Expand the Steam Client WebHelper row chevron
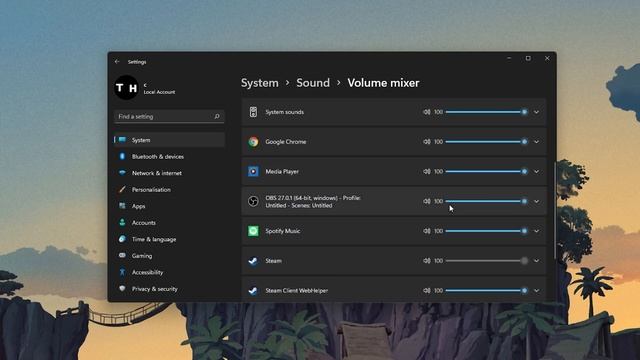640x360 pixels. [536, 291]
